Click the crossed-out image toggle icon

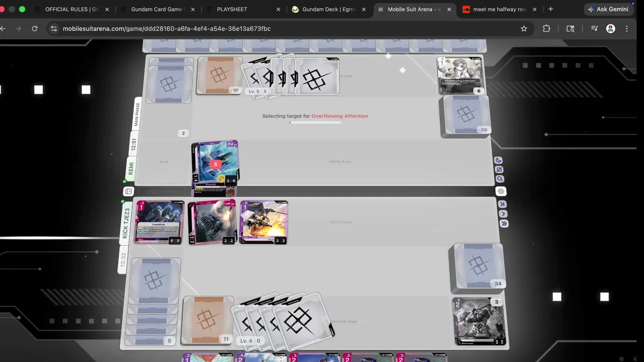click(x=499, y=169)
